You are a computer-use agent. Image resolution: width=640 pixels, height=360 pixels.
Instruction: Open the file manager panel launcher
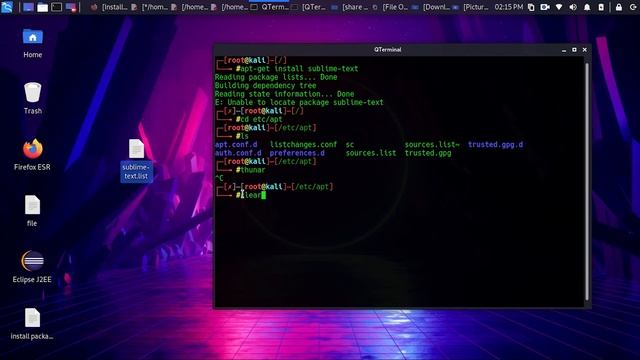click(x=42, y=7)
